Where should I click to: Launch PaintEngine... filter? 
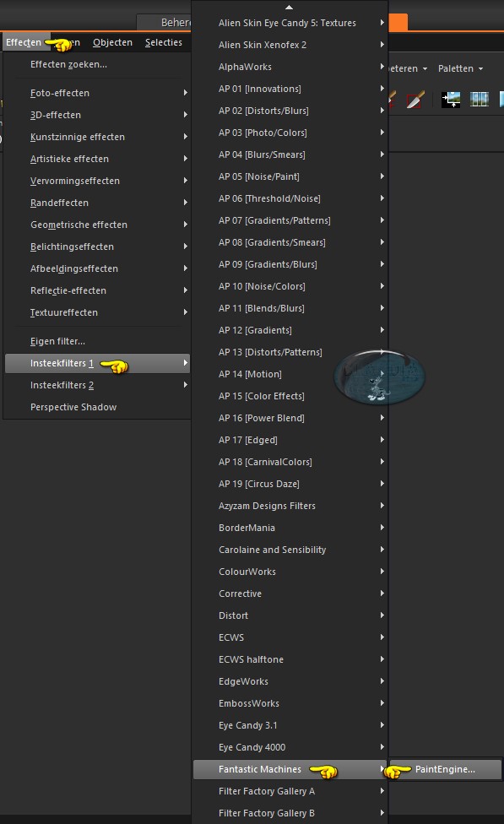tap(446, 769)
